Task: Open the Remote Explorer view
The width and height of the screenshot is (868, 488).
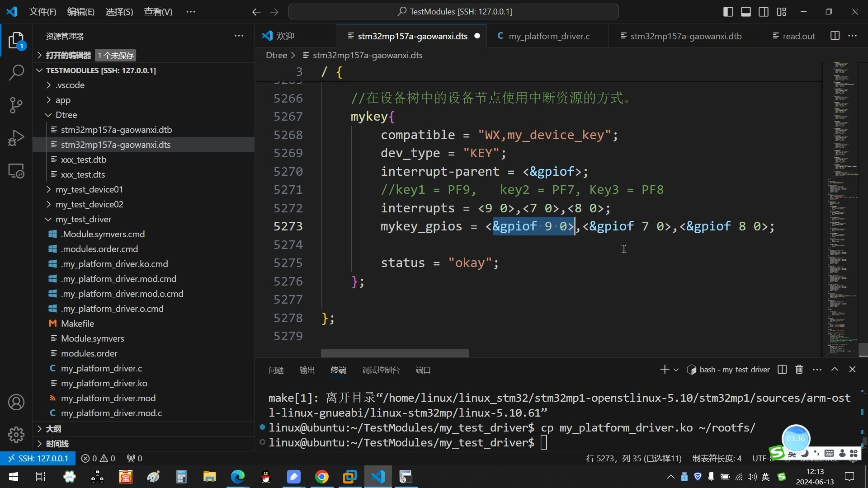Action: 16,171
